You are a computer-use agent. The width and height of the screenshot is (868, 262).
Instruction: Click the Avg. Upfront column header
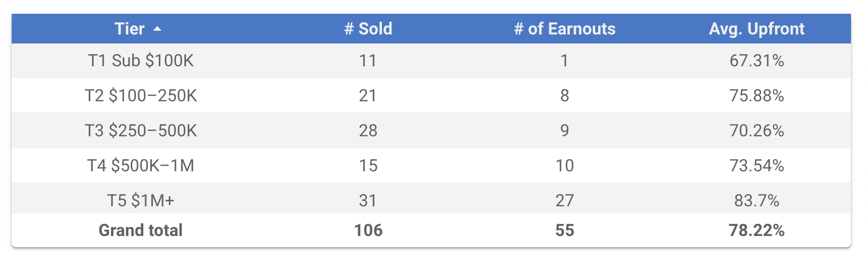pos(756,29)
